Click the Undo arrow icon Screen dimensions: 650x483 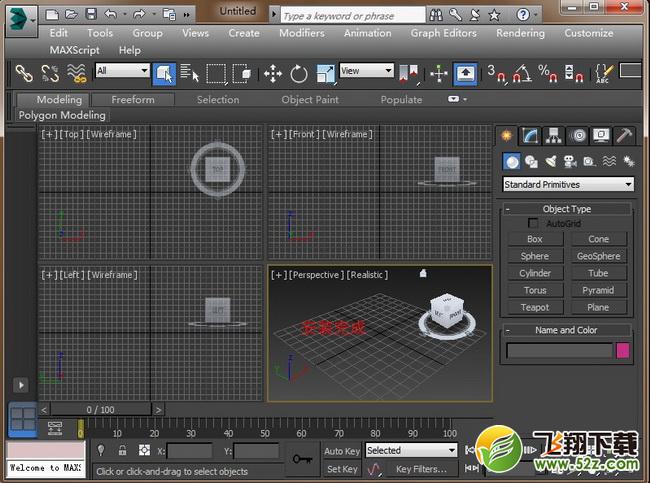110,15
